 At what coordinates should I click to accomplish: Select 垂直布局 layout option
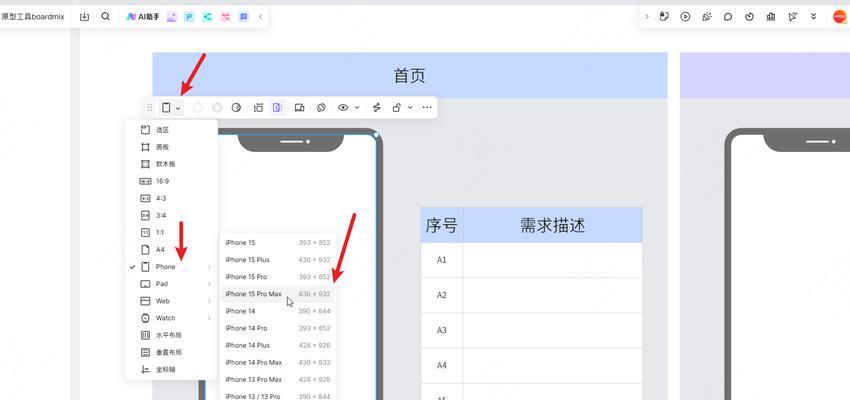point(171,352)
